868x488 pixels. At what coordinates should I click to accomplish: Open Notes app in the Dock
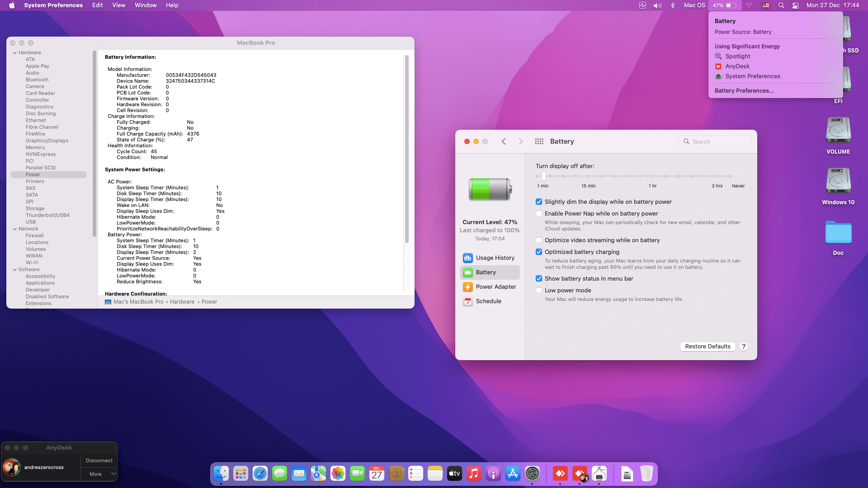(435, 474)
